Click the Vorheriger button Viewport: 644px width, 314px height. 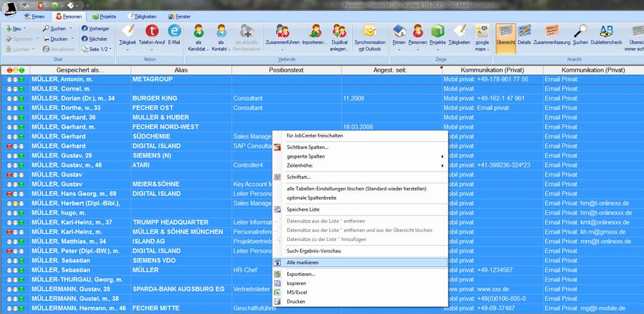point(94,29)
